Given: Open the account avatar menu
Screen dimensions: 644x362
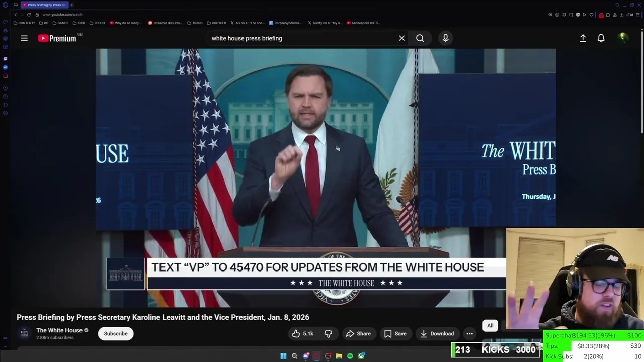Looking at the screenshot, I should [x=623, y=38].
